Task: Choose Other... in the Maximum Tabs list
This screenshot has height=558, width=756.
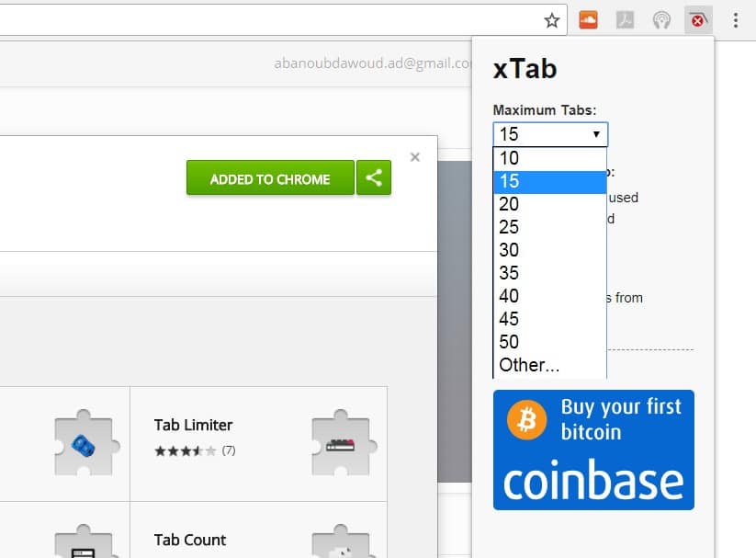Action: pyautogui.click(x=528, y=364)
